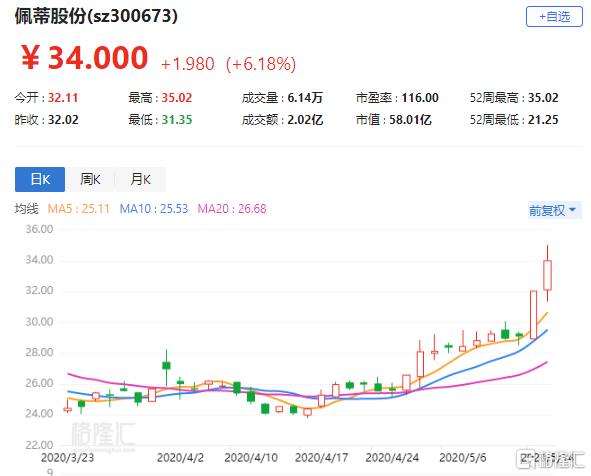The image size is (591, 476).
Task: Click the MA10 : 25.53 legend label
Action: 154,209
